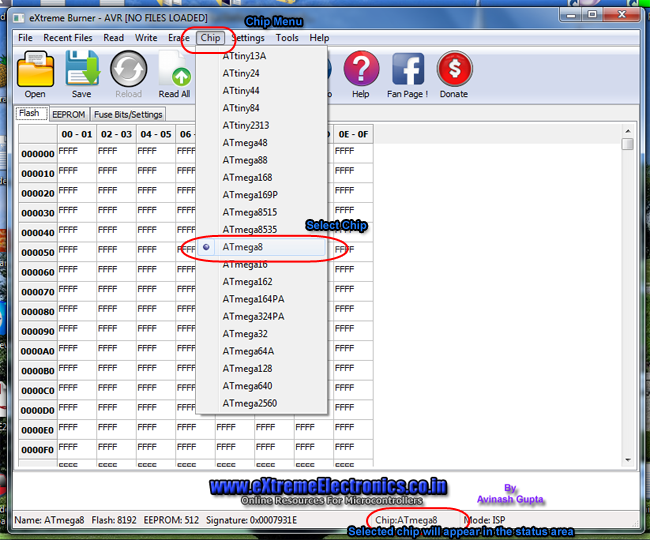Click the selected ATmega8 radio entry
Screen dimensions: 650x540
click(261, 247)
